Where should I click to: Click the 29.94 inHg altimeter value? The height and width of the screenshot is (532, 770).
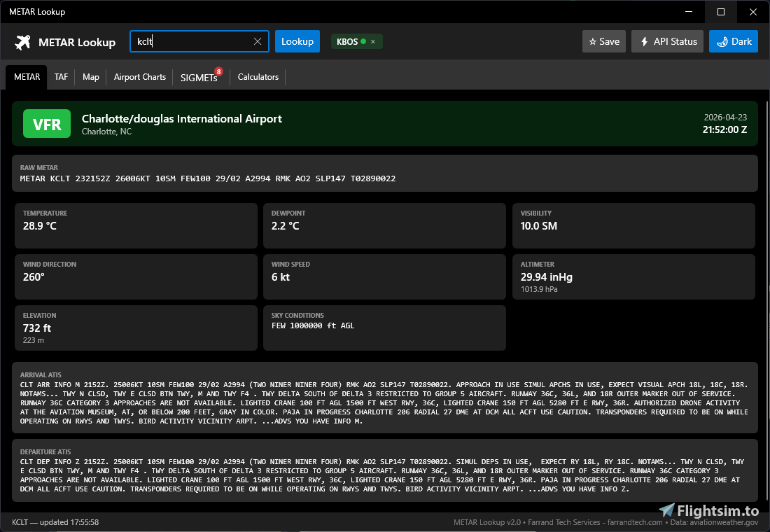(x=547, y=277)
